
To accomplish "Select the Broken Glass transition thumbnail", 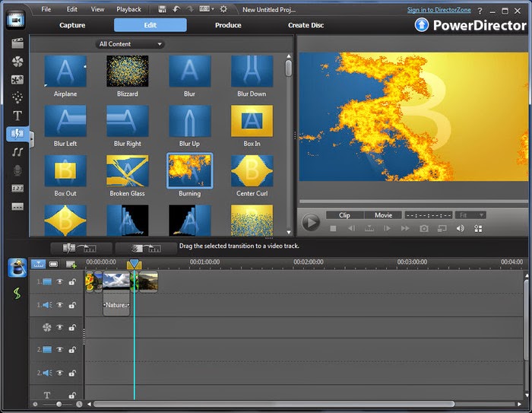I will tap(128, 171).
